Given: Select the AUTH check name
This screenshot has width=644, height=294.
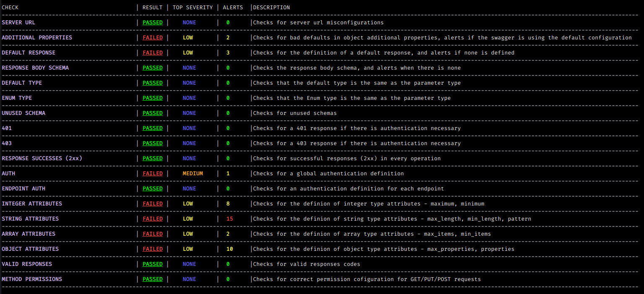Looking at the screenshot, I should click(8, 174).
